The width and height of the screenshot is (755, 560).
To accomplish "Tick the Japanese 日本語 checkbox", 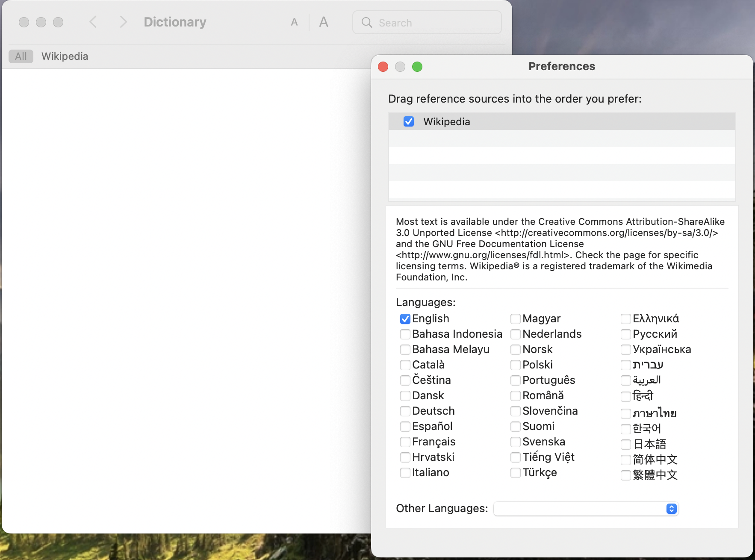I will click(626, 445).
